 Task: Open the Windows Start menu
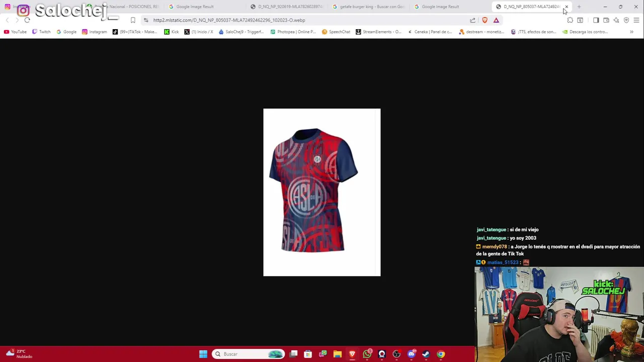coord(203,354)
